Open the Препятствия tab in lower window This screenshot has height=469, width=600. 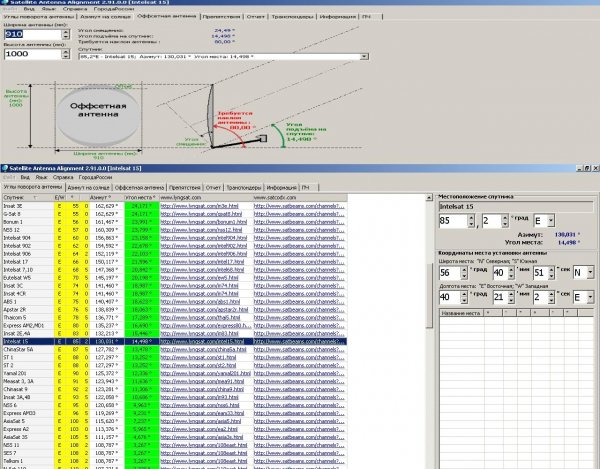(185, 188)
